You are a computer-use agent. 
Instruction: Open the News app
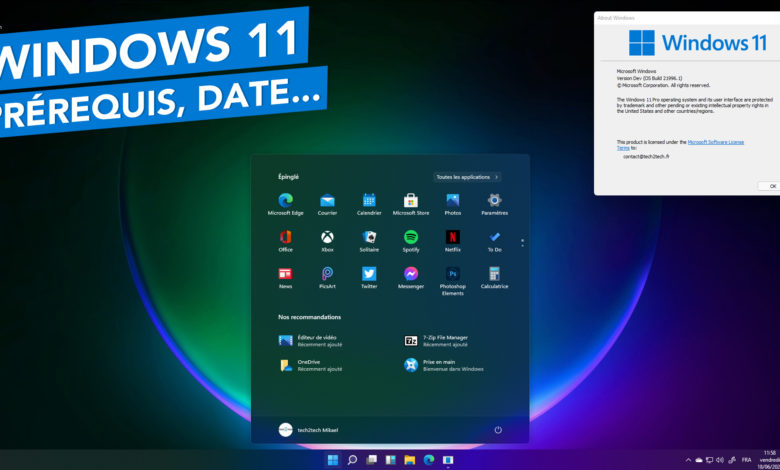[286, 278]
